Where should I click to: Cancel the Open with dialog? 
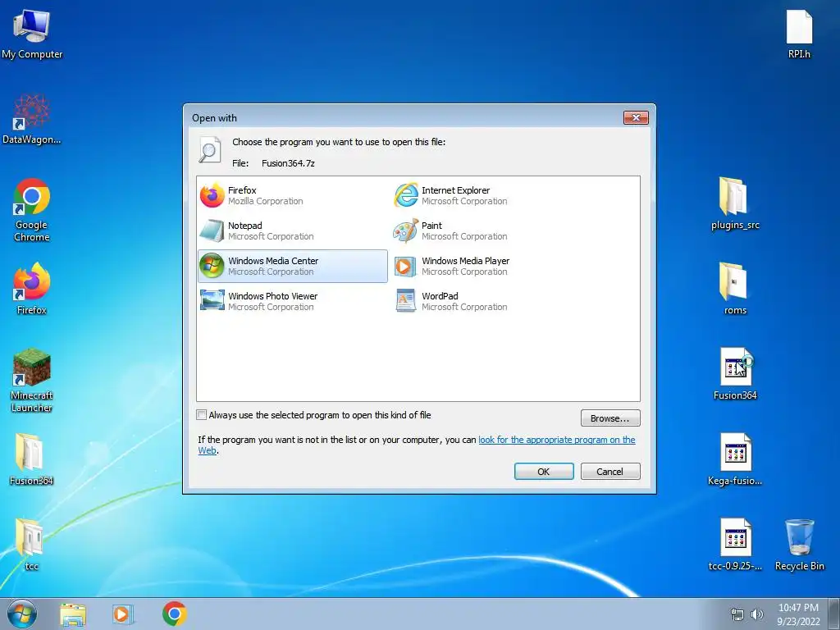(x=610, y=472)
